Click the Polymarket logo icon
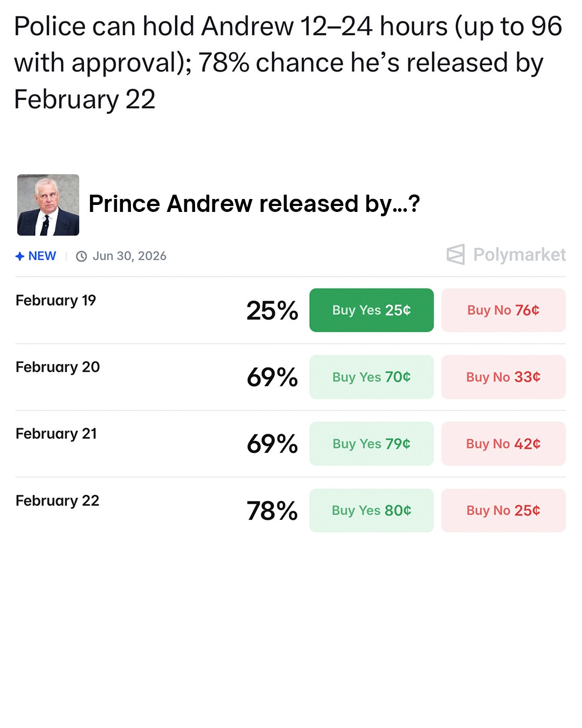 (x=455, y=255)
